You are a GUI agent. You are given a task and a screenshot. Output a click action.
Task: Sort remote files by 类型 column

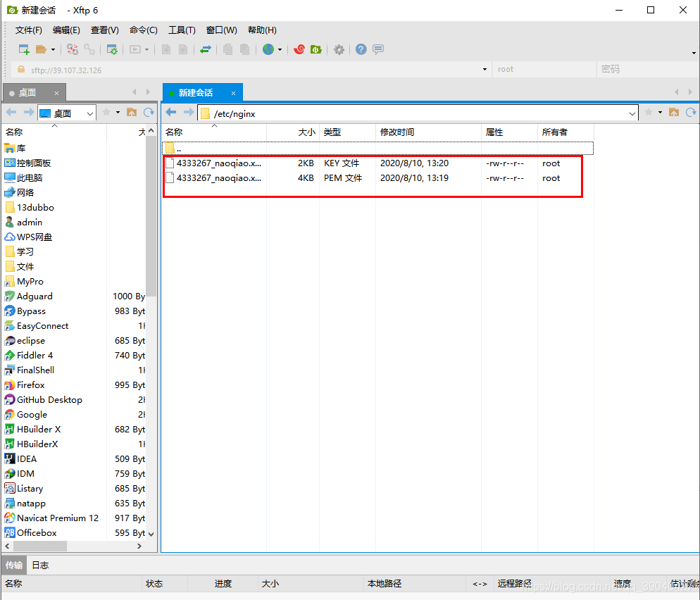click(347, 132)
